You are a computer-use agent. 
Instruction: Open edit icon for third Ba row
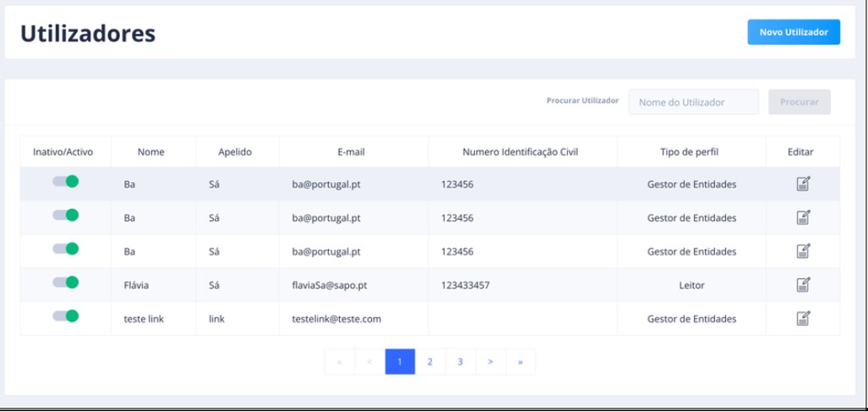804,251
